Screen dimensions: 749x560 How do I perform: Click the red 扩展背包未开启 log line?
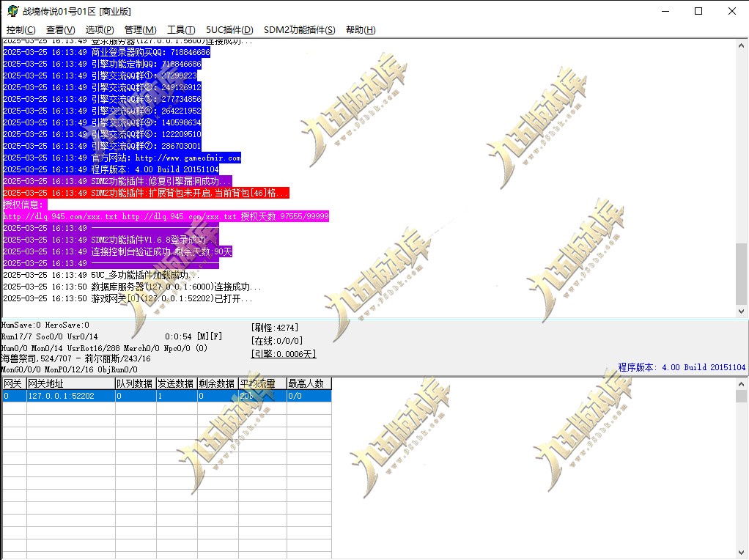coord(146,193)
